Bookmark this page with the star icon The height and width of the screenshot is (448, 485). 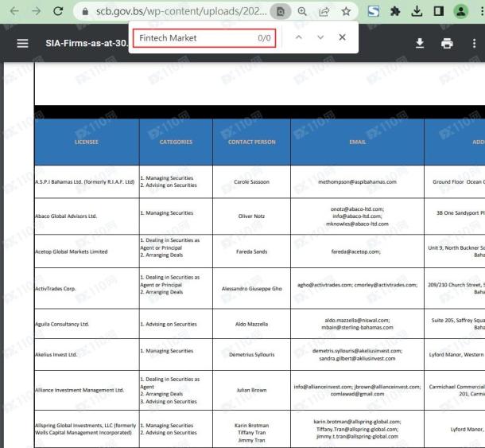coord(346,12)
